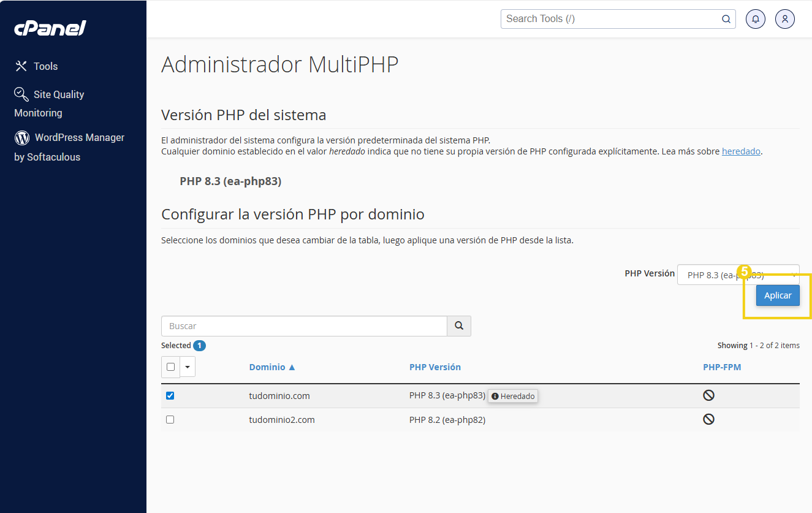Screen dimensions: 812x513
Task: Click the PHP-FPM prohibited icon for tudominio.com
Action: pos(708,395)
